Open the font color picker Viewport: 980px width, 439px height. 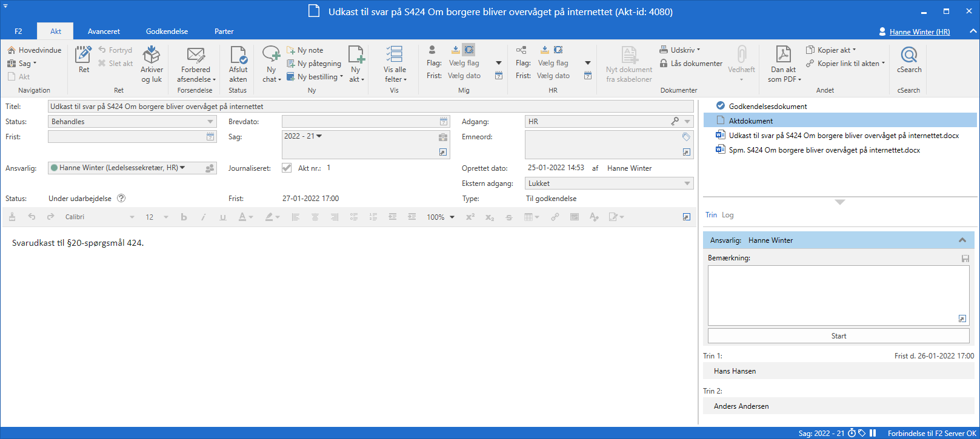245,217
